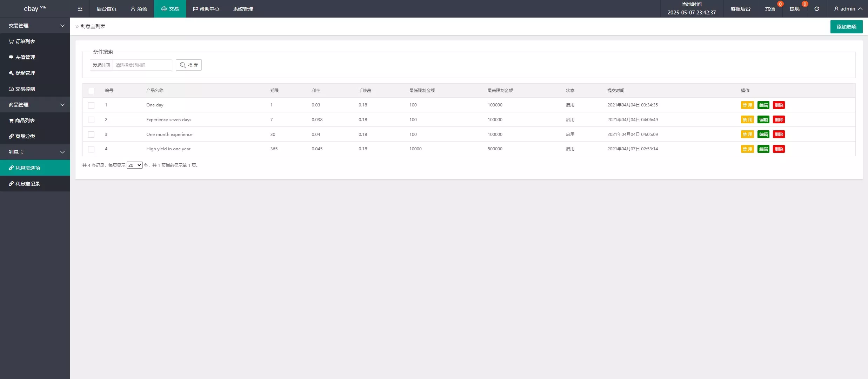Image resolution: width=868 pixels, height=379 pixels.
Task: Select the High yield in one year checkbox
Action: [91, 149]
